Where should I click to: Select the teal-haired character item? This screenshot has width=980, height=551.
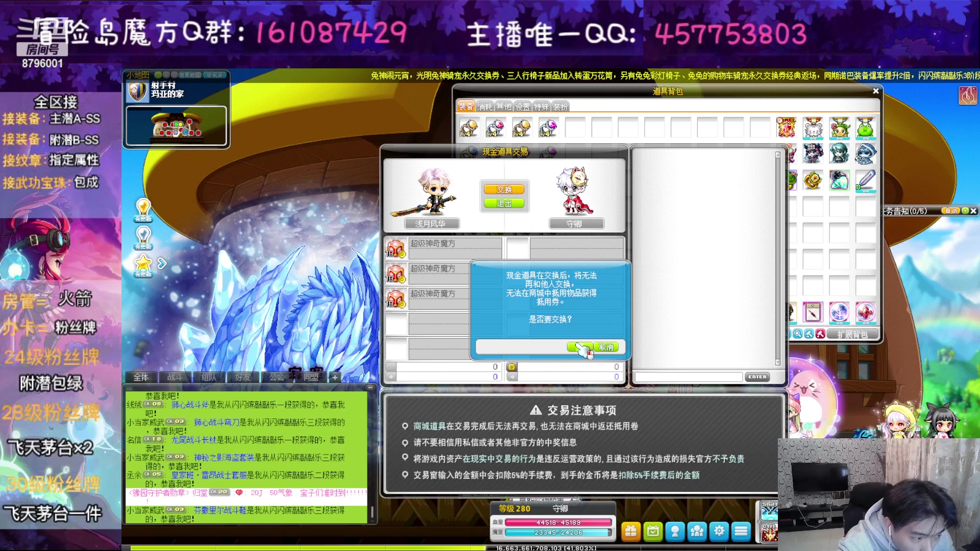pyautogui.click(x=840, y=154)
